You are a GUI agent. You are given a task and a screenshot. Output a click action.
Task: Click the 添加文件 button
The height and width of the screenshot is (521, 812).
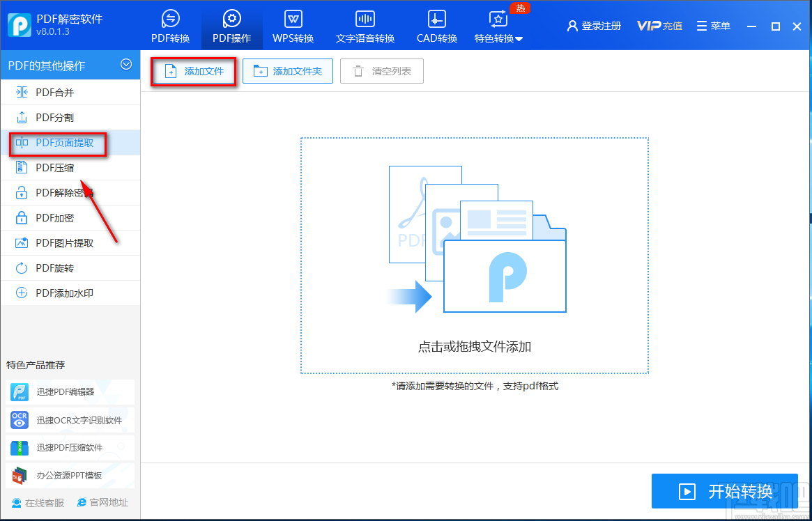193,70
